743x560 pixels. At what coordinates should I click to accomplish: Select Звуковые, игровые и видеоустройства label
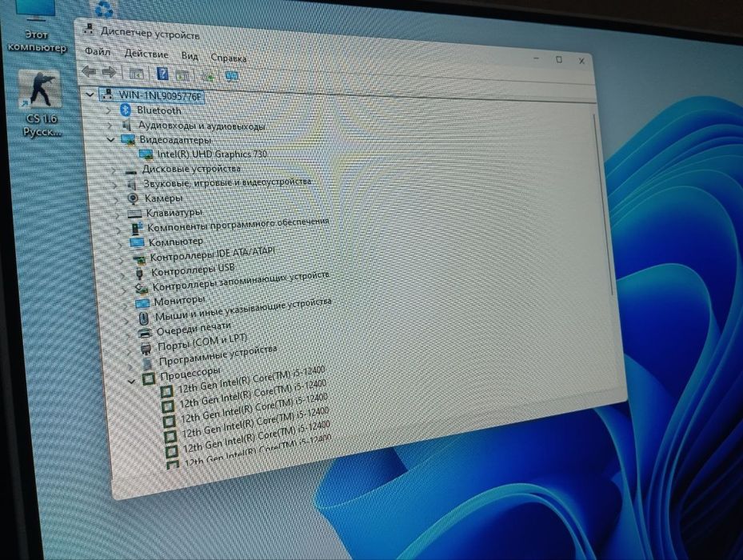(227, 182)
